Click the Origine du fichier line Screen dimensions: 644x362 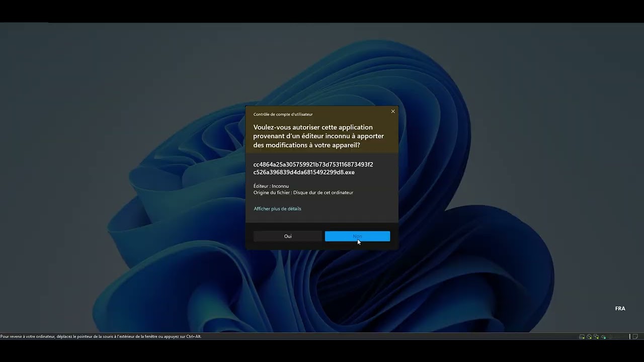tap(303, 193)
